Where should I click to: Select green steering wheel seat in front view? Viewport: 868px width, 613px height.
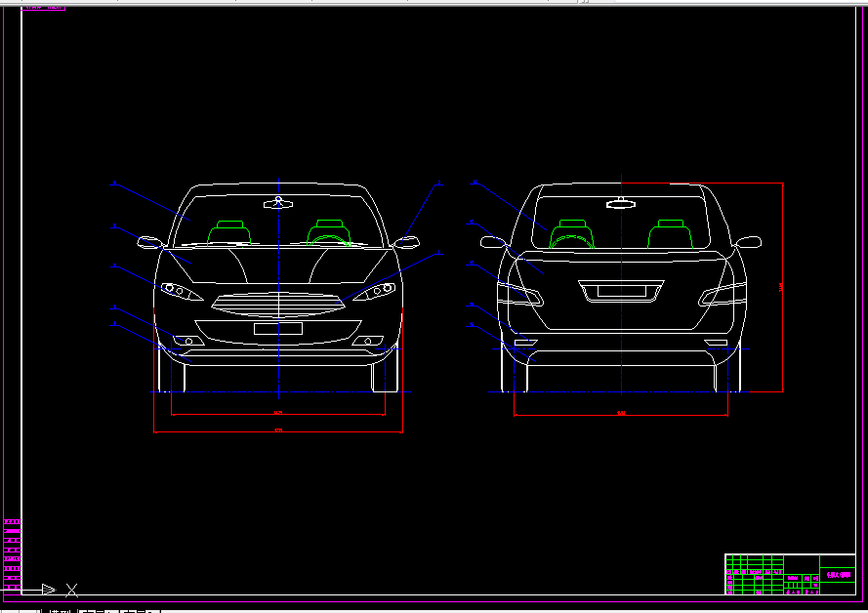(x=329, y=233)
